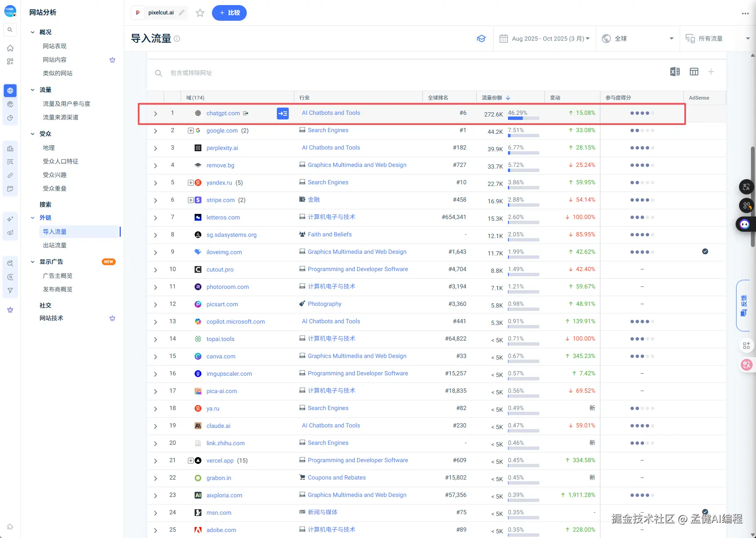
Task: Click the pixelcut.ai site chip
Action: point(159,13)
